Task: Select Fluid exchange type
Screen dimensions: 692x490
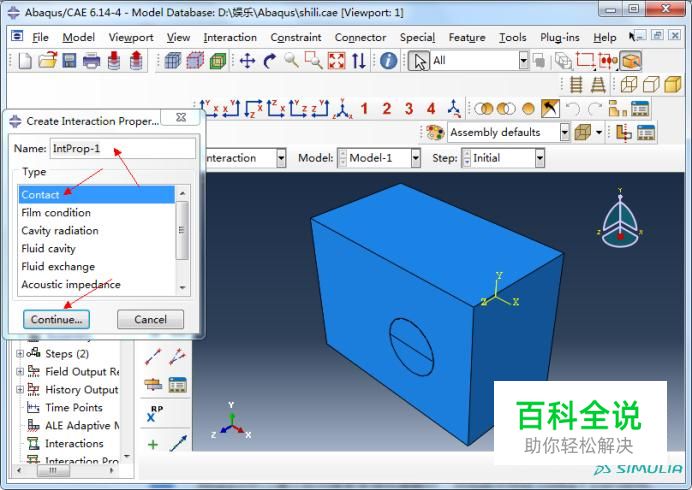Action: 96,267
